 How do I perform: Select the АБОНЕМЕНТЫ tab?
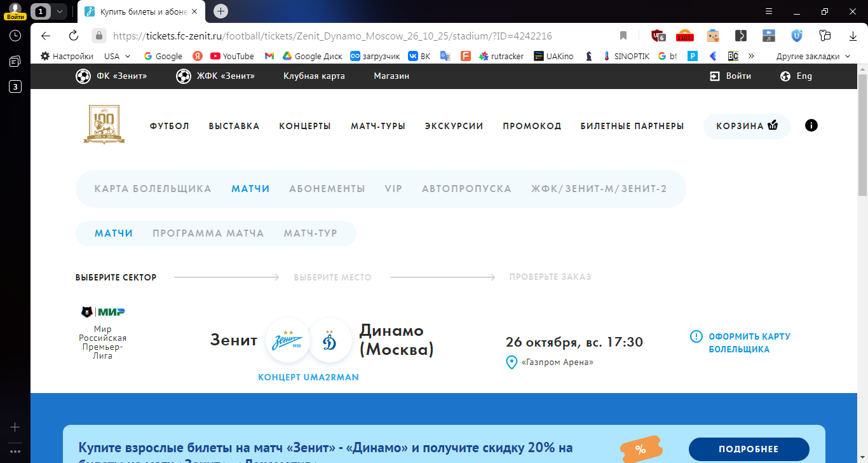(327, 189)
